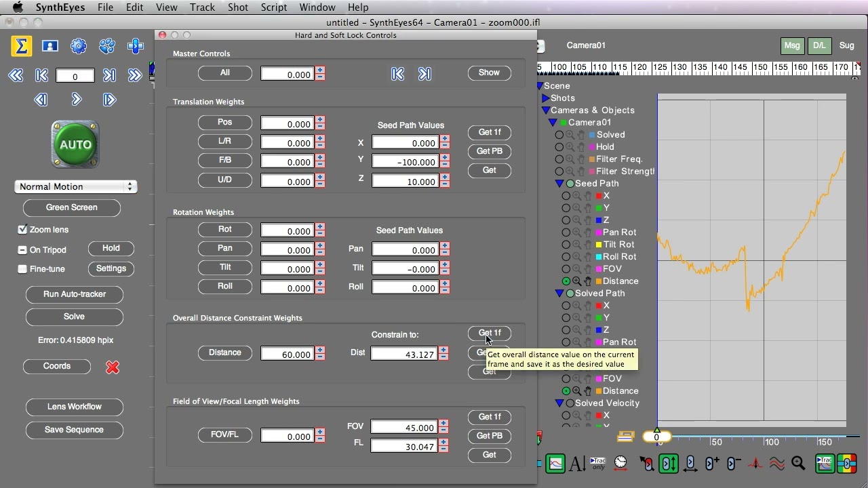Toggle the Msg button in top bar
The image size is (868, 488).
792,45
